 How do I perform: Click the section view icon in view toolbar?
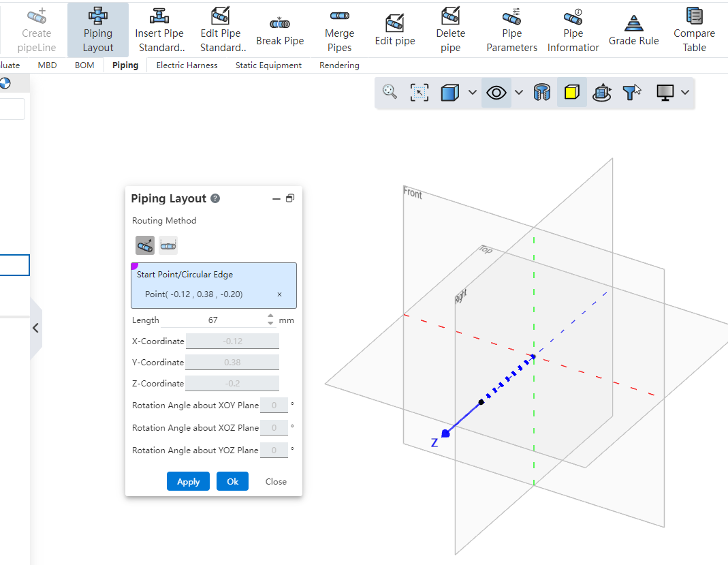[542, 91]
